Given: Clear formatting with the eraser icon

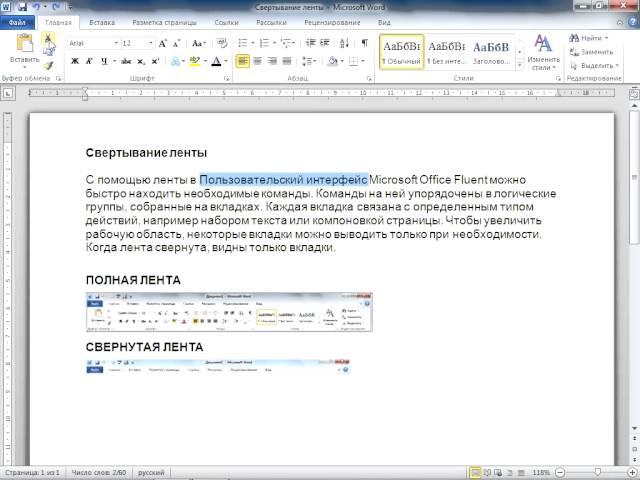Looking at the screenshot, I should point(222,43).
